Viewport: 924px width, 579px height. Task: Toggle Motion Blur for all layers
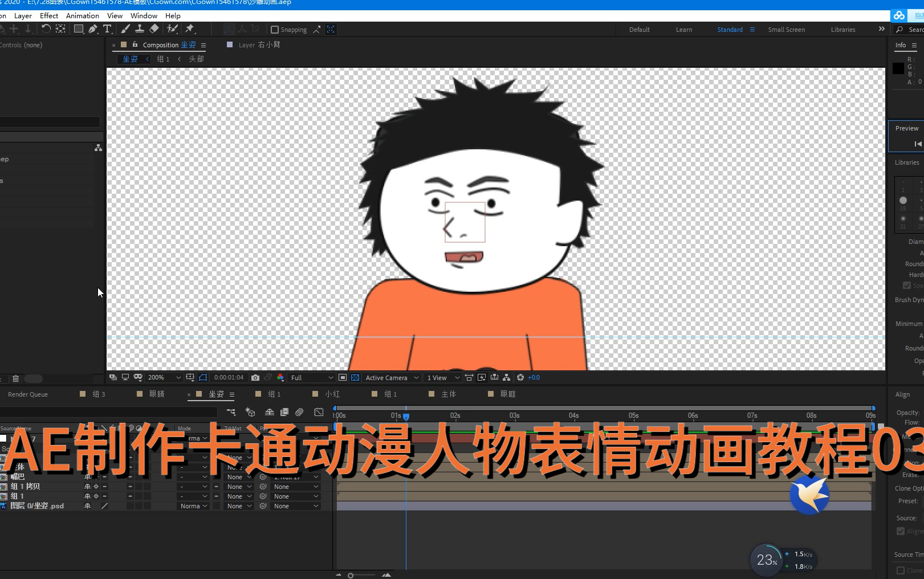click(x=299, y=411)
